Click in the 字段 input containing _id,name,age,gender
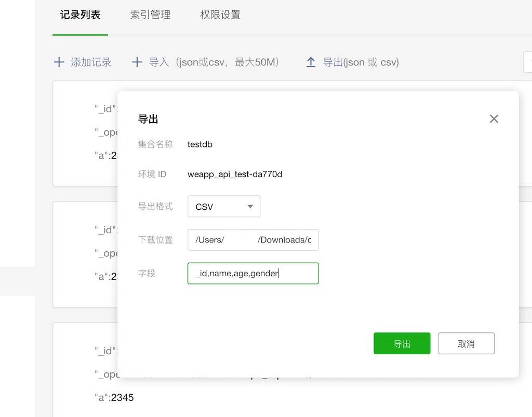This screenshot has width=532, height=417. (253, 274)
